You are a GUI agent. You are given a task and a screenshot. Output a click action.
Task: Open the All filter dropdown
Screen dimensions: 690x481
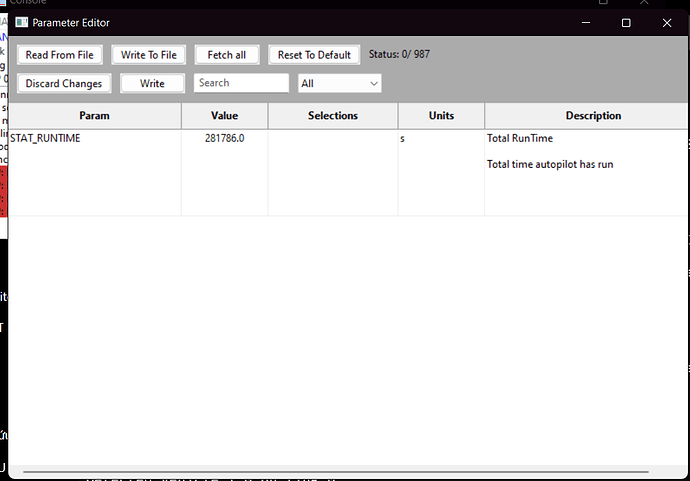tap(339, 84)
